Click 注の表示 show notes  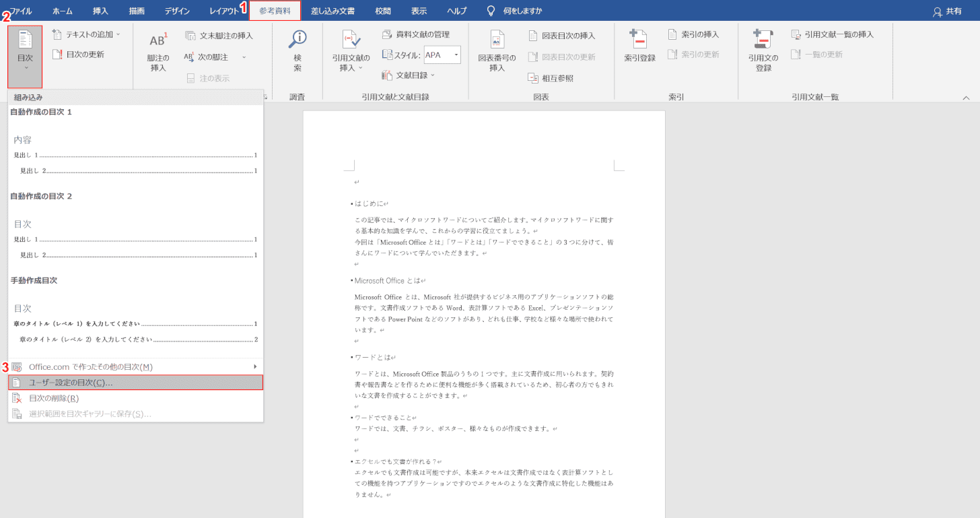coord(208,78)
